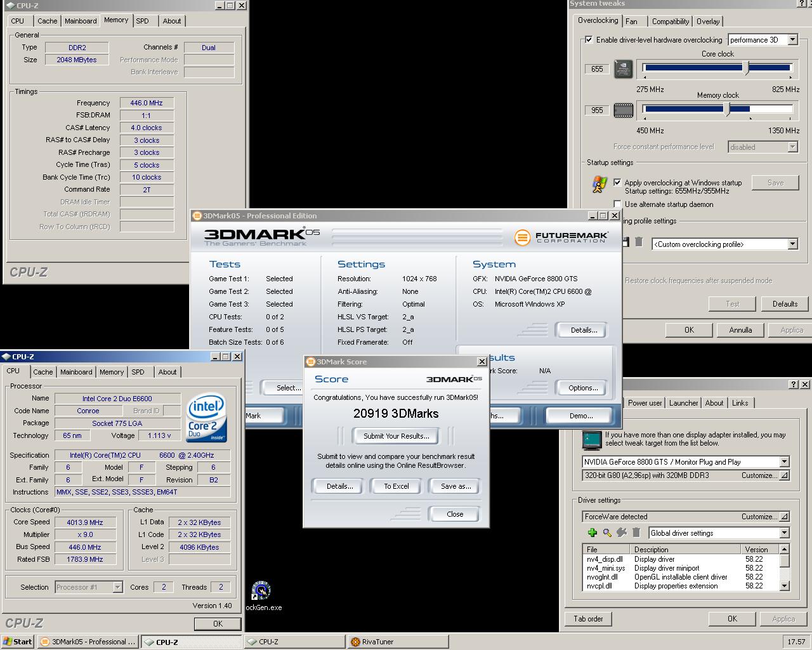Click the monitor icon in RivaTuner main tab
This screenshot has height=650, width=812.
coord(591,439)
